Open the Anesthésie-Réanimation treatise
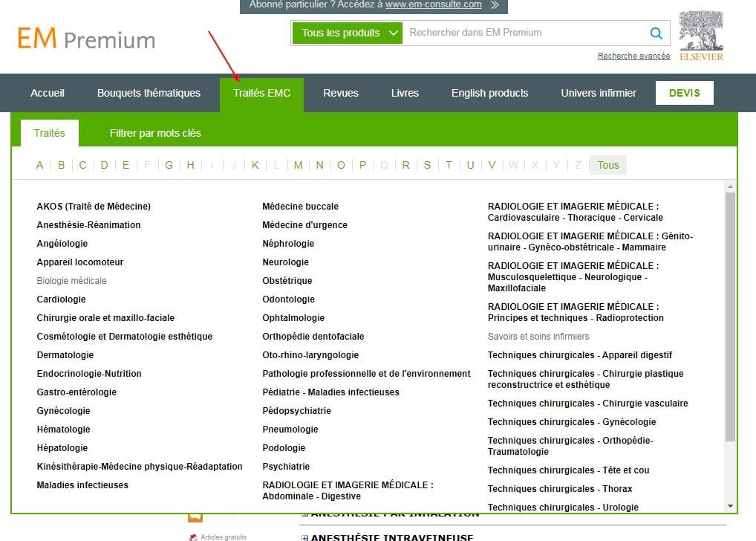This screenshot has width=756, height=541. 88,225
